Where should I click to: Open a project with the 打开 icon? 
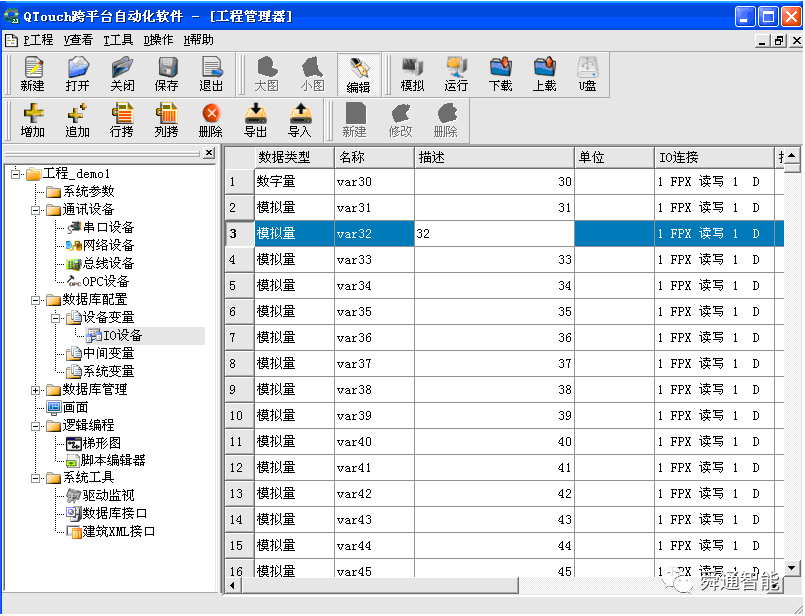pyautogui.click(x=78, y=74)
